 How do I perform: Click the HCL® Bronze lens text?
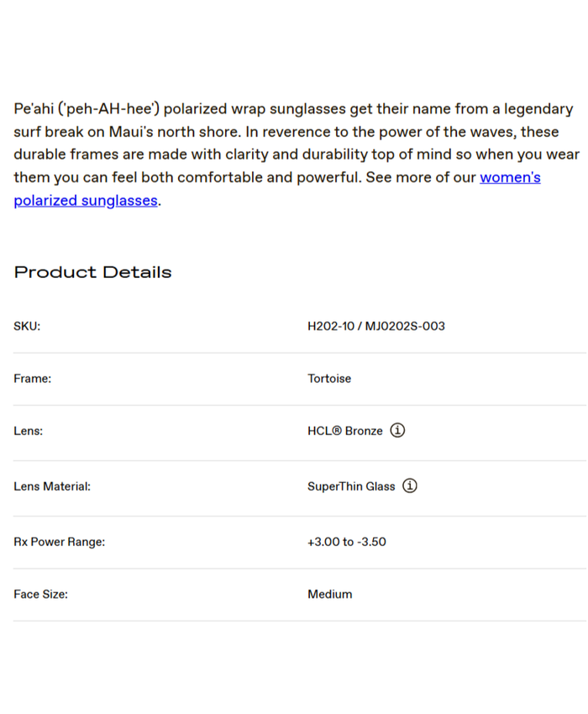pyautogui.click(x=344, y=431)
